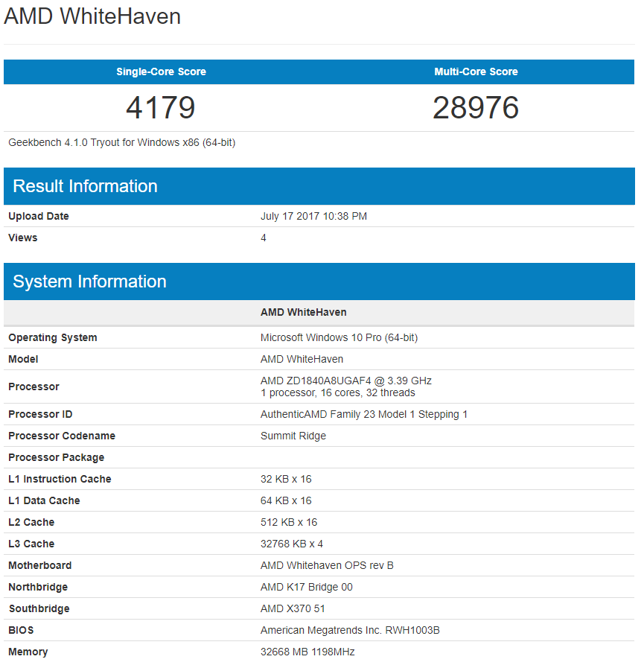Viewport: 644px width, 668px height.
Task: Select the 32668 MB 1198MHz value
Action: coord(307,652)
